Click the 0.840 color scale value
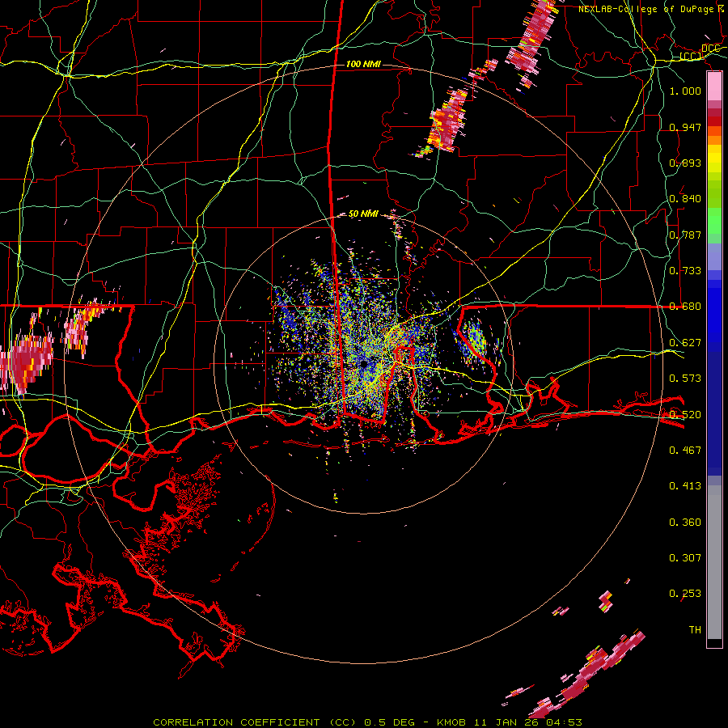728x728 pixels. [x=685, y=199]
